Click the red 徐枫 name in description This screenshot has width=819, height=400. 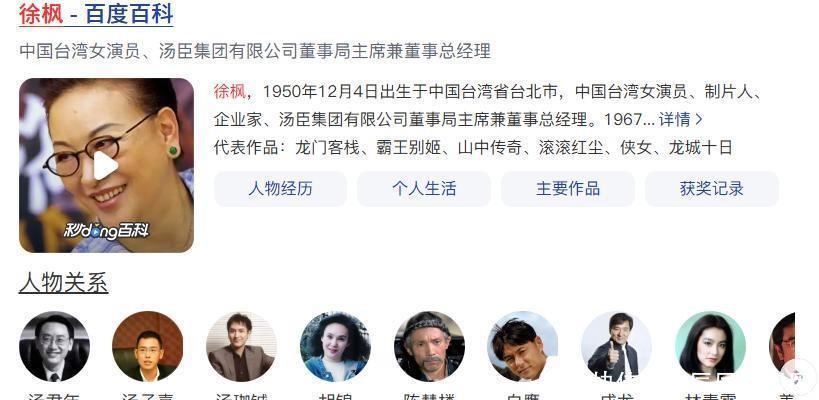coord(229,92)
